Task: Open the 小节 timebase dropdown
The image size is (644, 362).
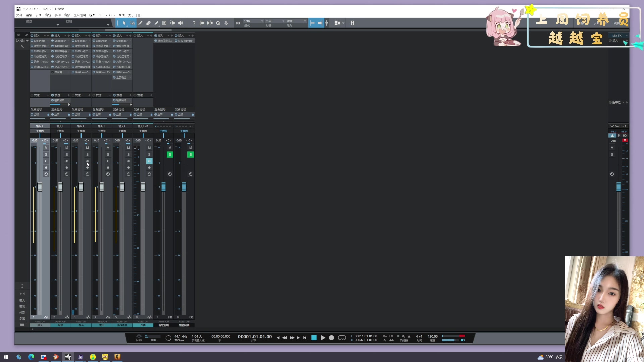Action: (275, 21)
